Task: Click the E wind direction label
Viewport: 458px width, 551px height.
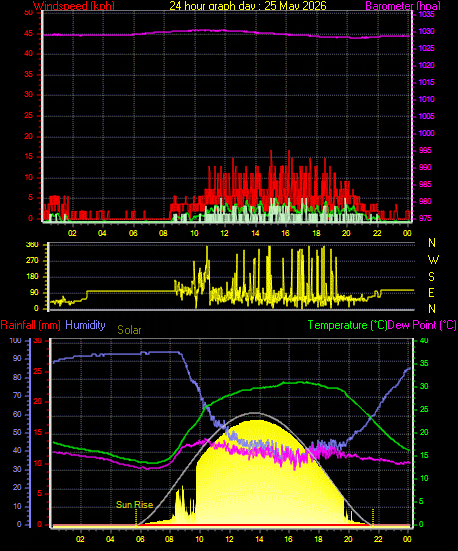Action: (431, 293)
